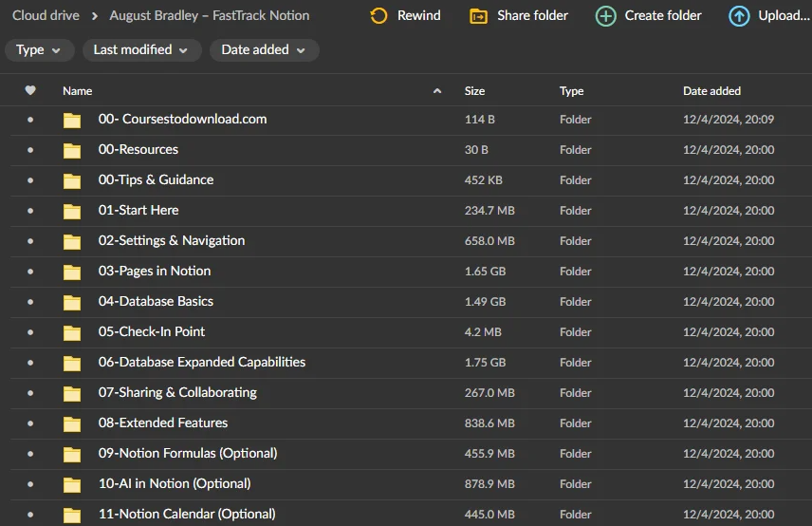Toggle favorite dot for 11-Notion Calendar (Optional)
Screen dimensions: 812x526
30,515
